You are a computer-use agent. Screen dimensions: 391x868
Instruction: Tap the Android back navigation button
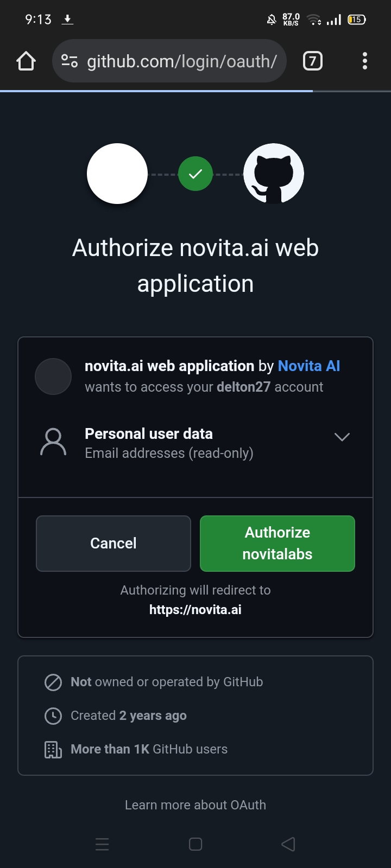coord(288,844)
